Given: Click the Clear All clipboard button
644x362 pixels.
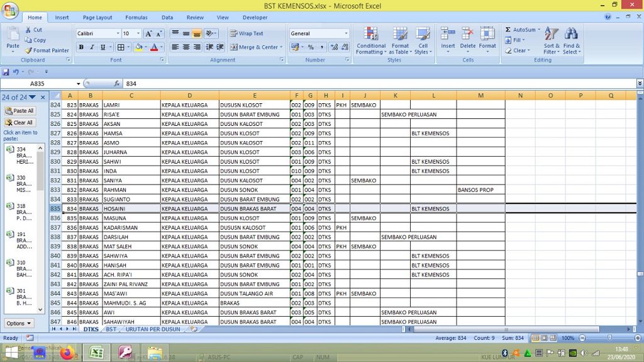Looking at the screenshot, I should click(19, 123).
